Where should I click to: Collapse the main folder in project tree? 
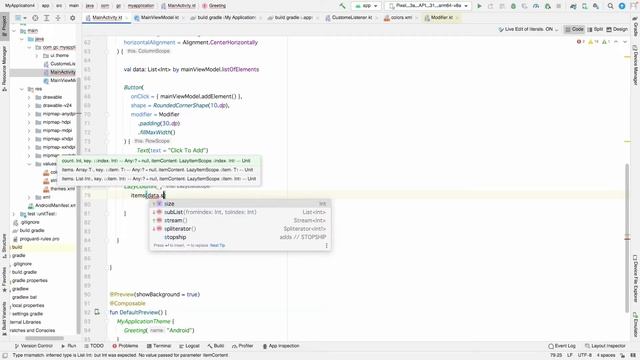[x=15, y=31]
